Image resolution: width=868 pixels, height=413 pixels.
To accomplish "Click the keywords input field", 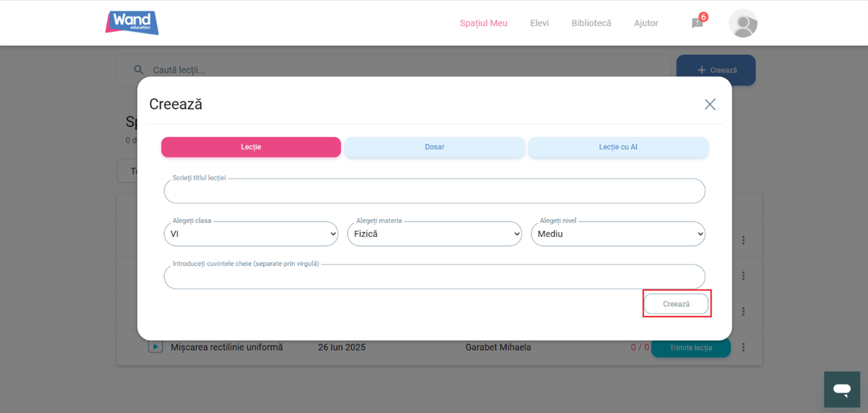I will [x=434, y=277].
